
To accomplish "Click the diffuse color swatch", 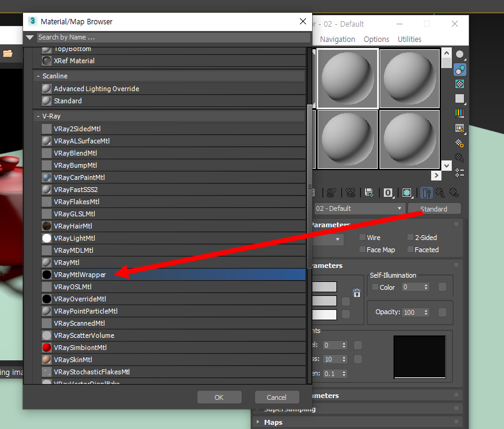I will [324, 301].
